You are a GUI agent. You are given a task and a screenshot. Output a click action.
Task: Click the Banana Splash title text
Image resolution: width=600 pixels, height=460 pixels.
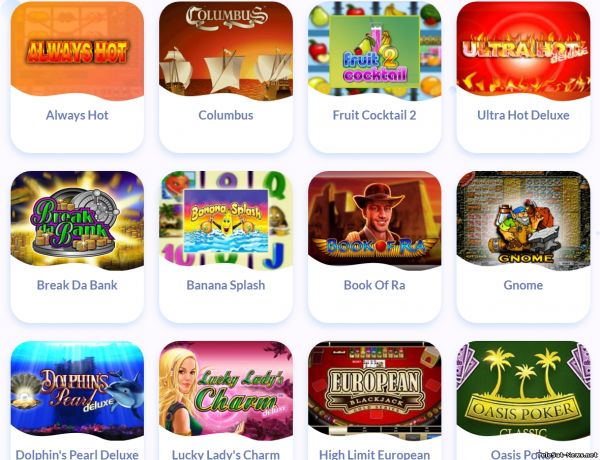click(x=226, y=285)
